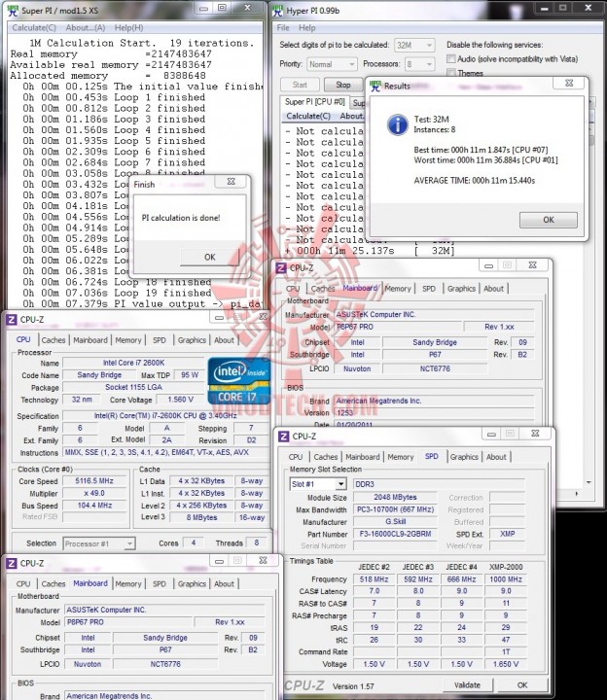
Task: Open the digits of pi 32M dropdown
Action: tap(414, 45)
